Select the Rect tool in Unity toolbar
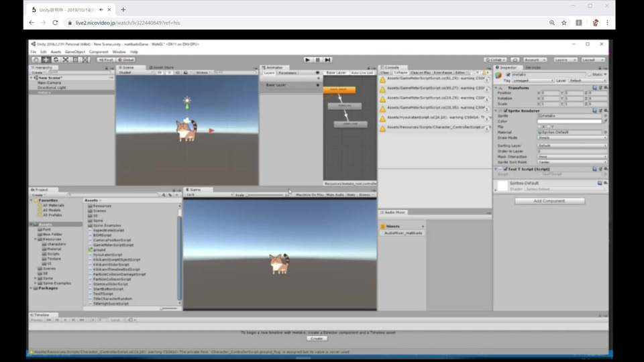 coord(76,60)
